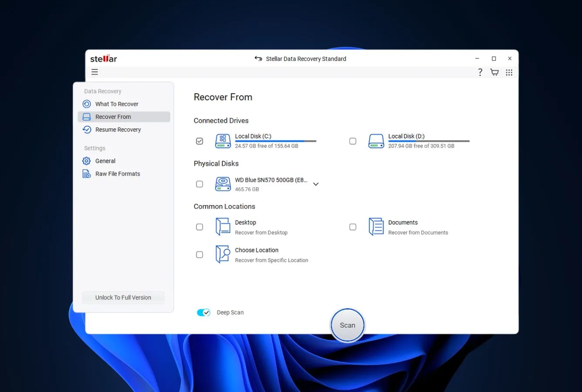Viewport: 582px width, 392px height.
Task: Click the Local Disk (D:) drive icon
Action: 376,141
